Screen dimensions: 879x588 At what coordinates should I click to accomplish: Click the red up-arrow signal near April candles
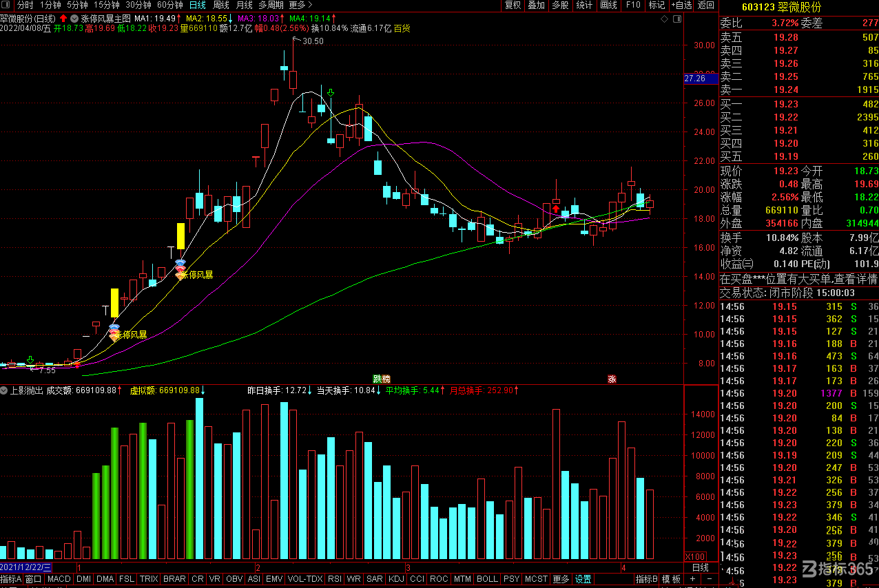[x=556, y=208]
